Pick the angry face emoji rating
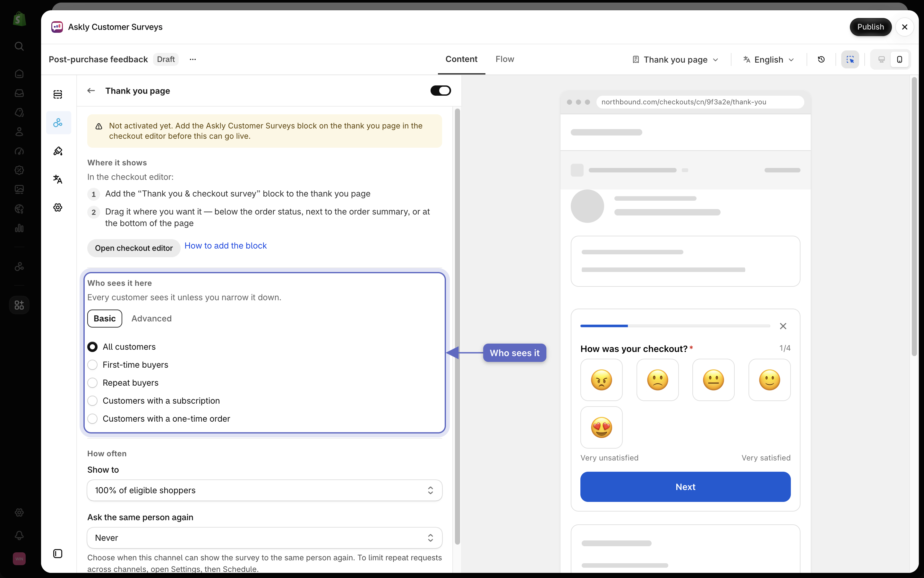Viewport: 924px width, 578px height. pos(601,380)
